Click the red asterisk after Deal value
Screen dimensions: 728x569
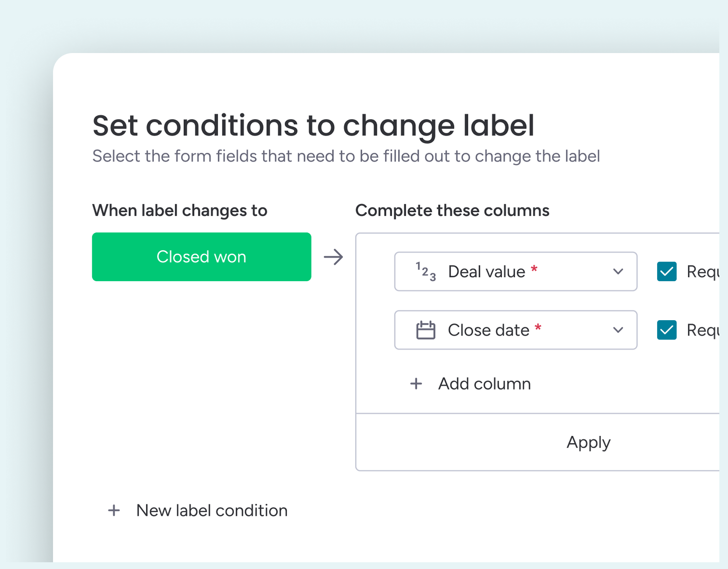(534, 270)
